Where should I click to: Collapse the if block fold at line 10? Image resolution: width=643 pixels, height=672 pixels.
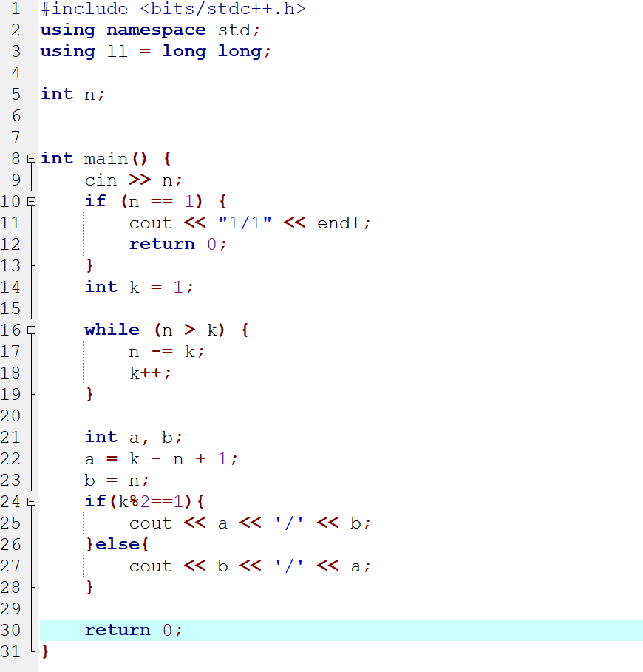coord(31,201)
